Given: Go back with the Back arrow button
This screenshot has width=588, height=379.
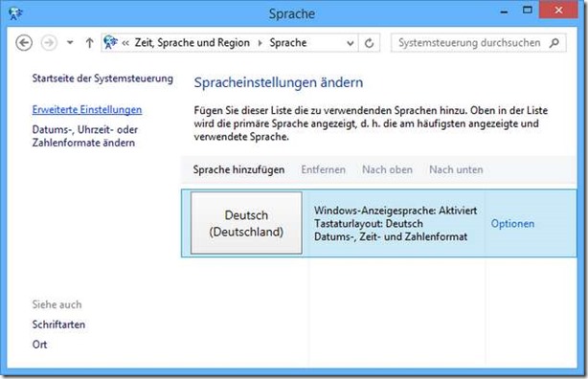Looking at the screenshot, I should pos(24,43).
